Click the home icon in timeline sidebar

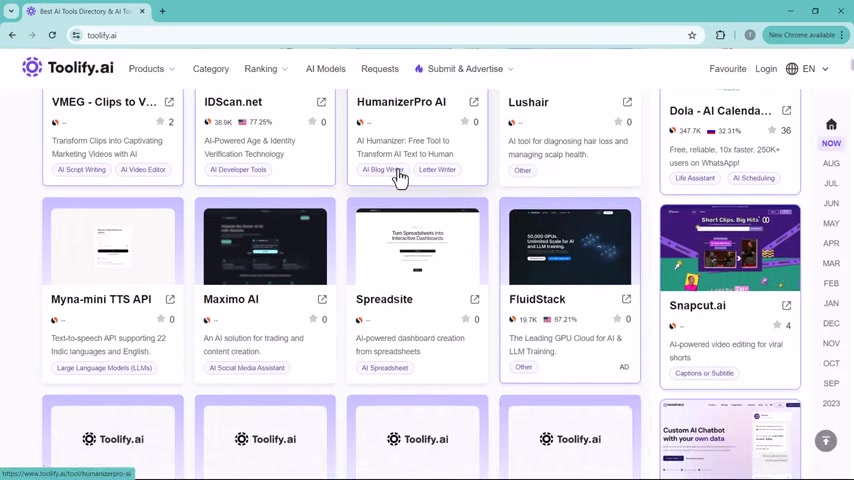point(831,124)
